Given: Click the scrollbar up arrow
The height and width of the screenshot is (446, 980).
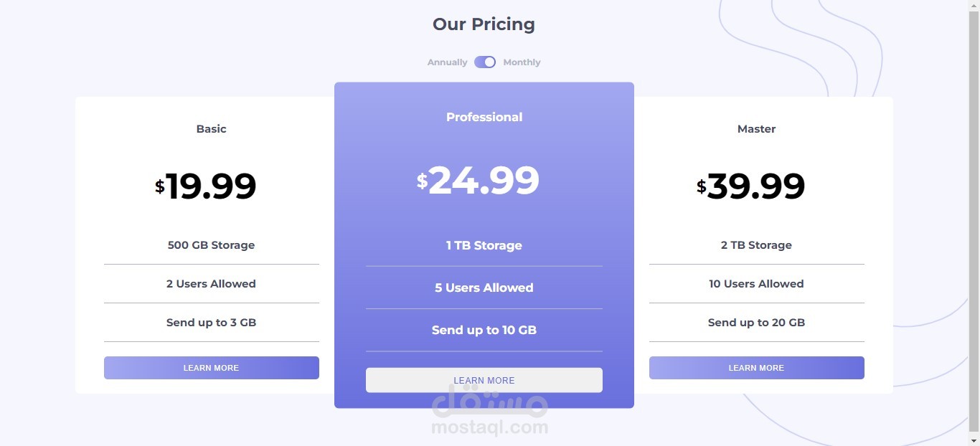Looking at the screenshot, I should pyautogui.click(x=974, y=5).
